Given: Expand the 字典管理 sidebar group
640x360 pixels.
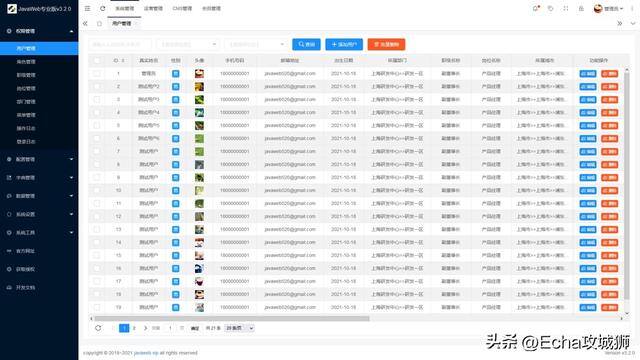Looking at the screenshot, I should [x=39, y=178].
